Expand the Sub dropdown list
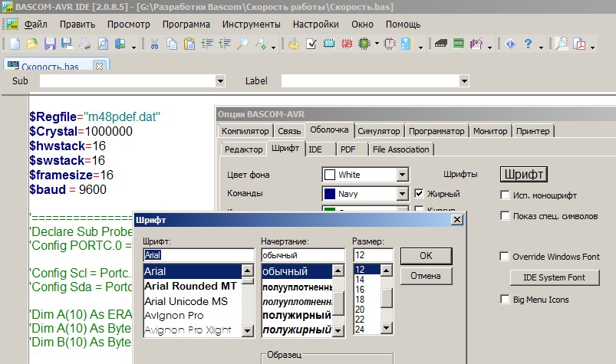 tap(220, 81)
